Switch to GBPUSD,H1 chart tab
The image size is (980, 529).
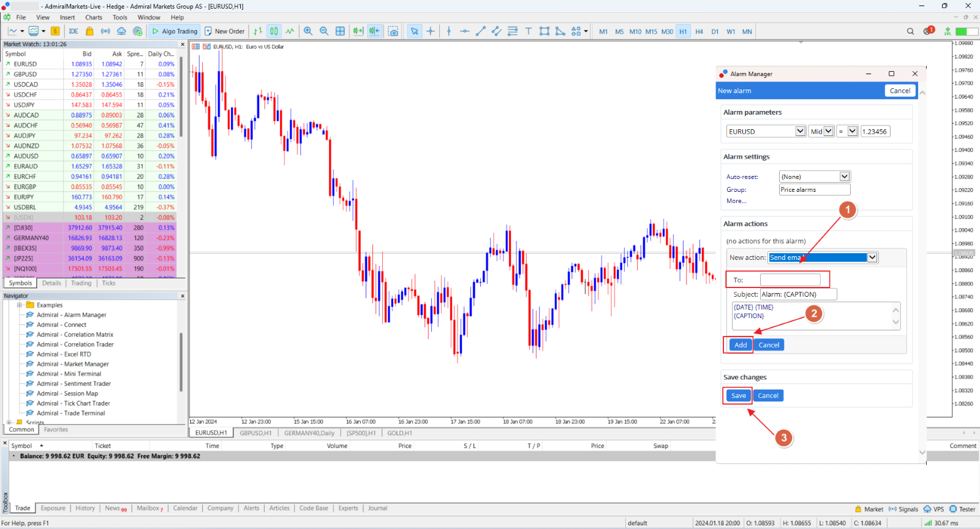pos(255,433)
